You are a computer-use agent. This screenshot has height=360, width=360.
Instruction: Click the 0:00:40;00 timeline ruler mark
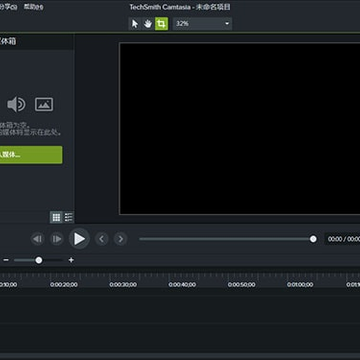pyautogui.click(x=182, y=285)
